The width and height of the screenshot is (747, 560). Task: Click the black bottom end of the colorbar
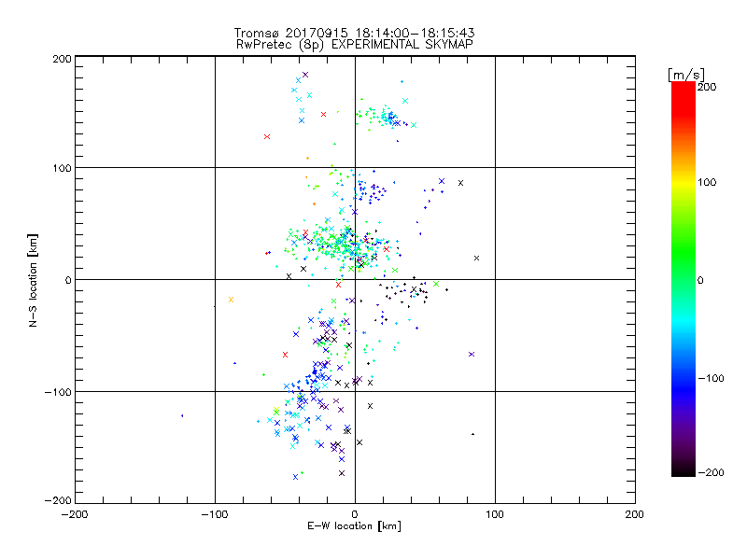coord(684,469)
